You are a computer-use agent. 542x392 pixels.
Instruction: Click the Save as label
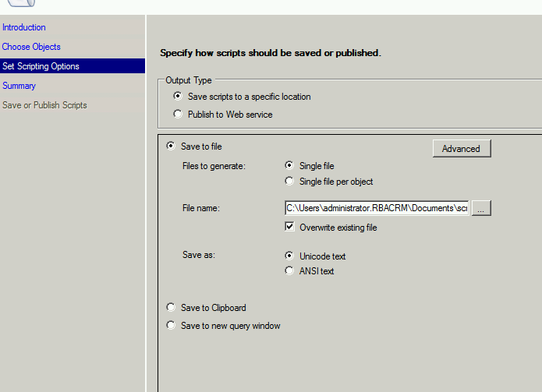(x=199, y=255)
